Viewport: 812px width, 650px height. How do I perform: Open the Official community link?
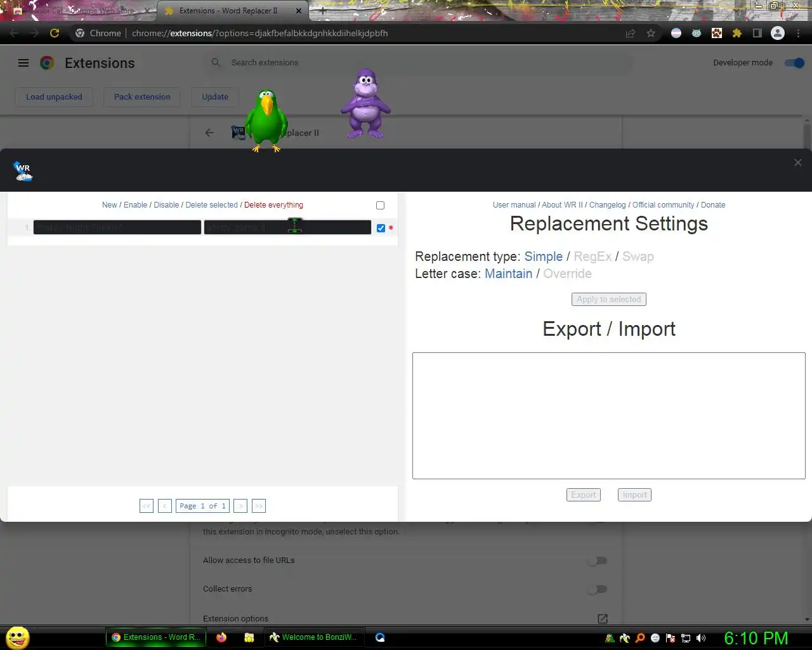[663, 205]
